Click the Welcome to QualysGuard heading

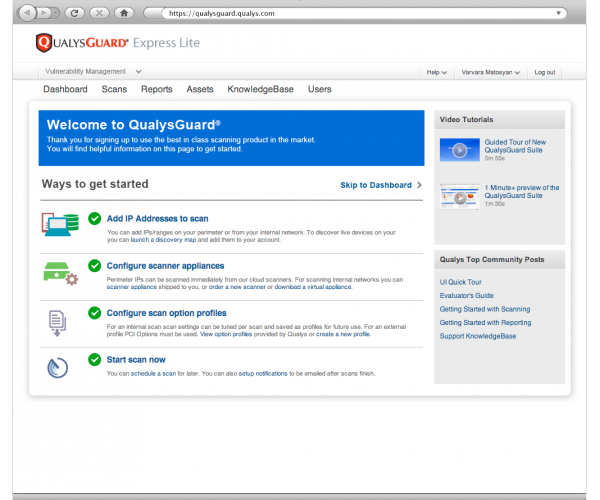[x=134, y=125]
